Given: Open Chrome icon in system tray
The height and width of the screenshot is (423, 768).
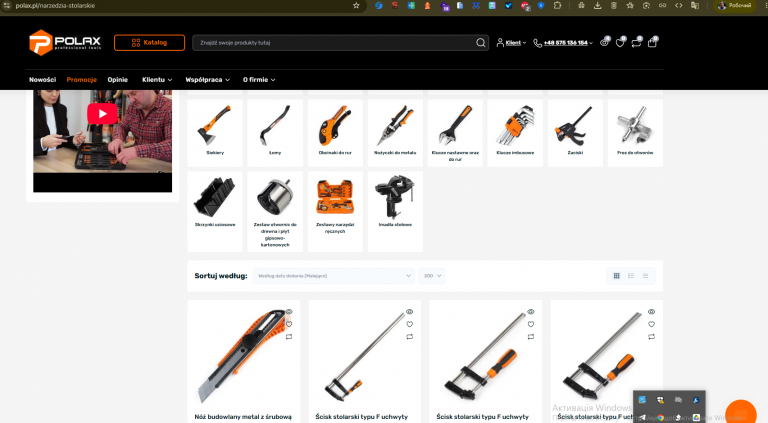Looking at the screenshot, I should click(x=661, y=418).
